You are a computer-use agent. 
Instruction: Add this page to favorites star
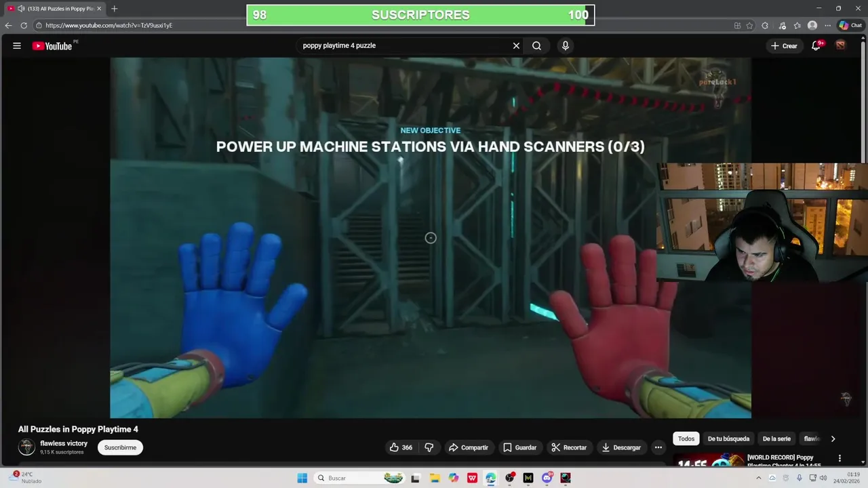[749, 26]
